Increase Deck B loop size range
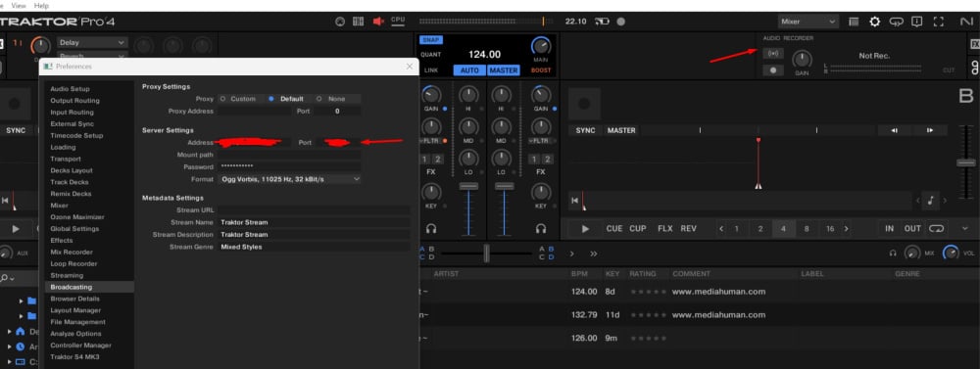980x369 pixels. pos(847,229)
